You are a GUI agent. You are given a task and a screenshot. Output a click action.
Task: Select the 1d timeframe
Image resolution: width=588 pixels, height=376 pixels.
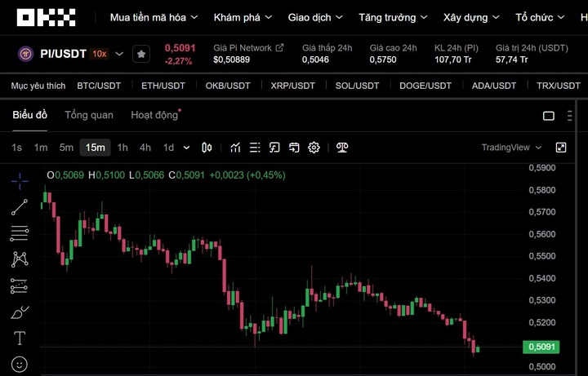coord(168,148)
